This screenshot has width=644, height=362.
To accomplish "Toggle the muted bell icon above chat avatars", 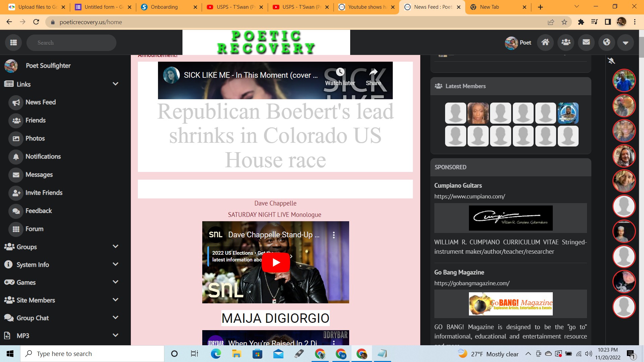I will 611,61.
